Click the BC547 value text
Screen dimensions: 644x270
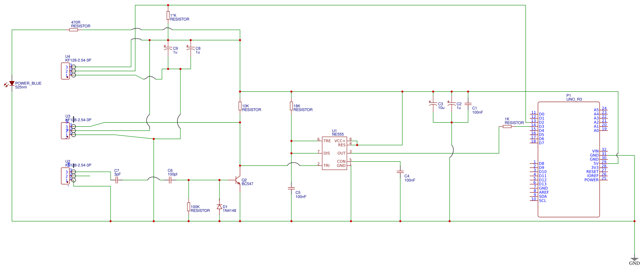click(x=247, y=184)
